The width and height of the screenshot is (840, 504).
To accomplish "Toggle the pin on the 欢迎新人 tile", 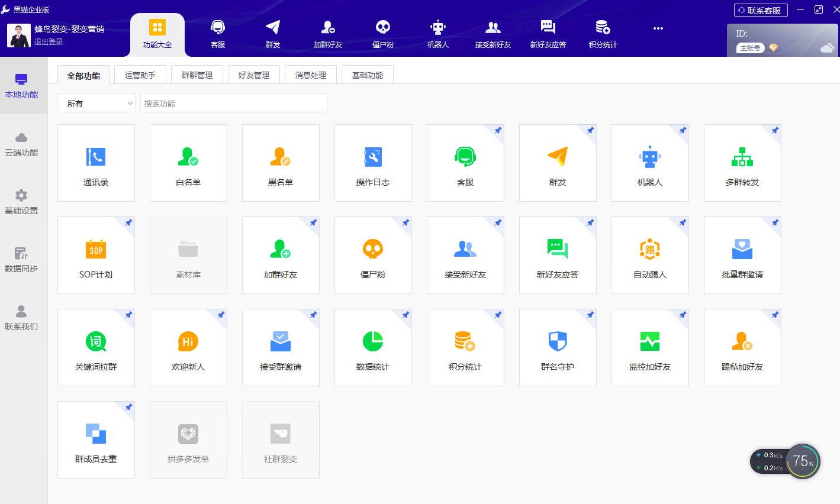I will pyautogui.click(x=221, y=315).
